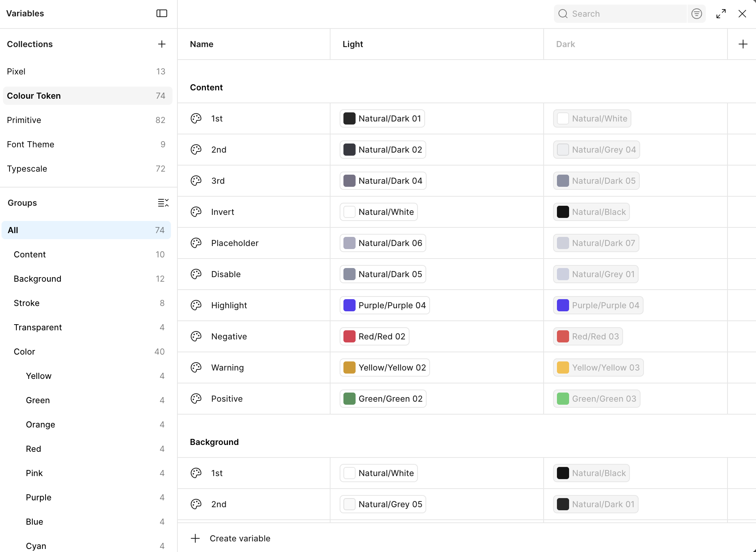The image size is (756, 552).
Task: Select the Pink subgroup
Action: [x=86, y=473]
